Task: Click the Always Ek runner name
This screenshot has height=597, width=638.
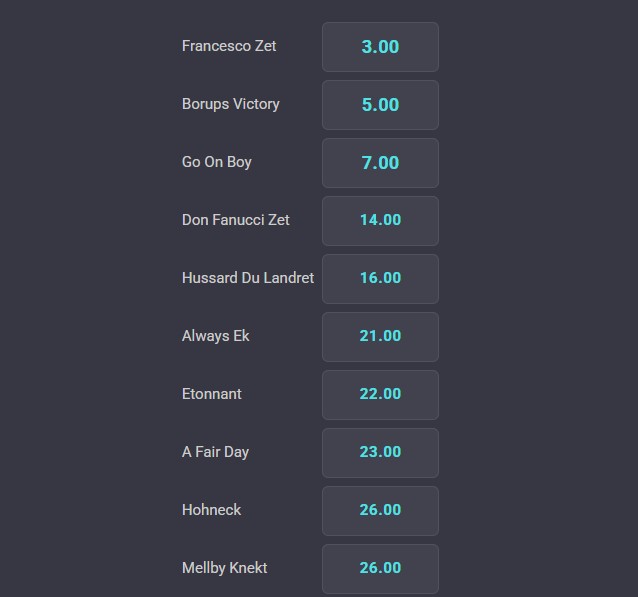Action: tap(216, 336)
